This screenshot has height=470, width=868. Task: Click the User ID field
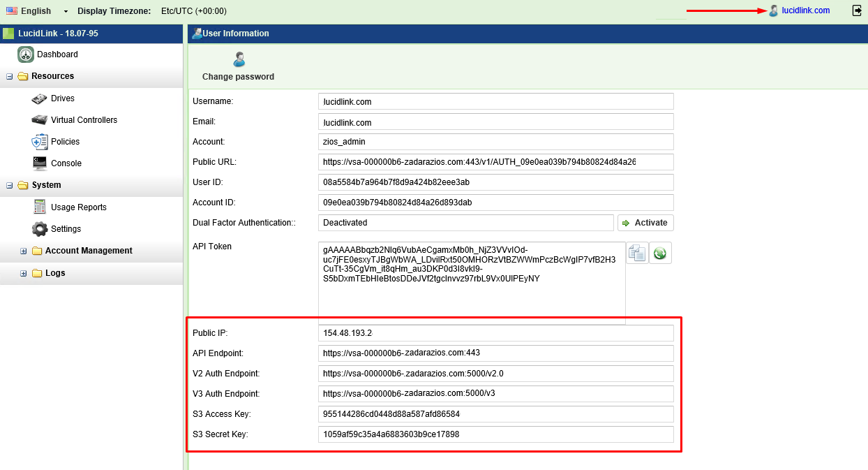coord(496,182)
